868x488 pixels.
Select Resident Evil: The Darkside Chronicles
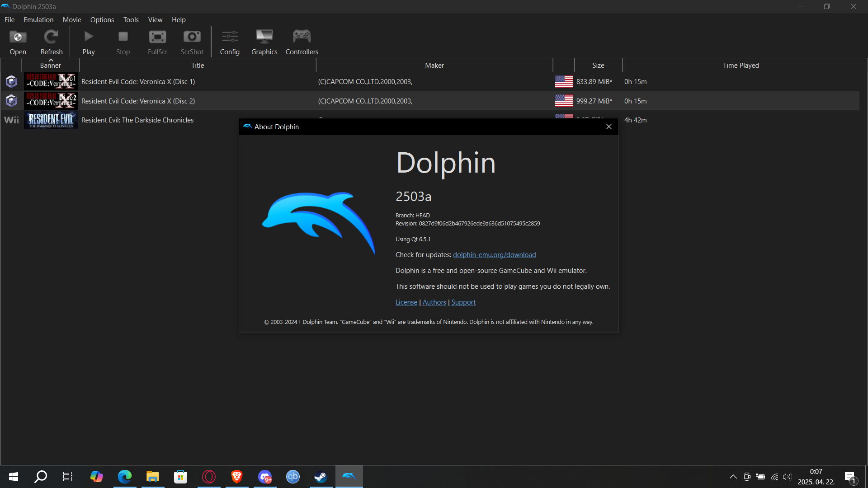137,120
